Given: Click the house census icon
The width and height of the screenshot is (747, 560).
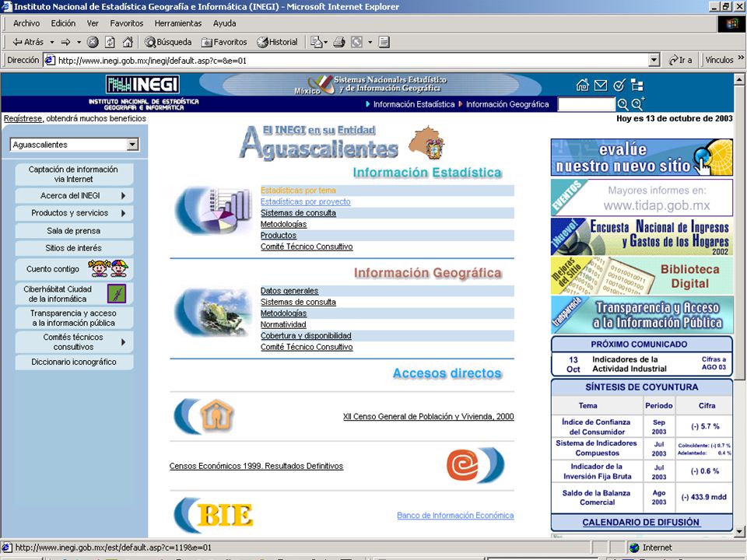Looking at the screenshot, I should tap(217, 415).
